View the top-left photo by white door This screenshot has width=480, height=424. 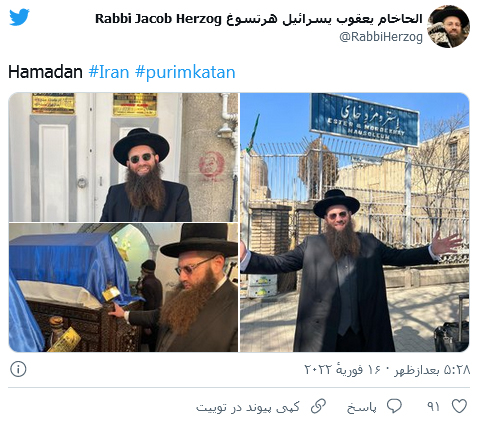point(123,157)
